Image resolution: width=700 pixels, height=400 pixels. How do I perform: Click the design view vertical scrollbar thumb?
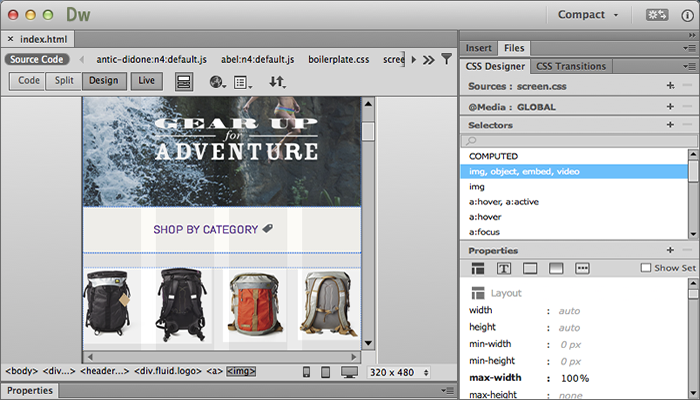coord(368,132)
